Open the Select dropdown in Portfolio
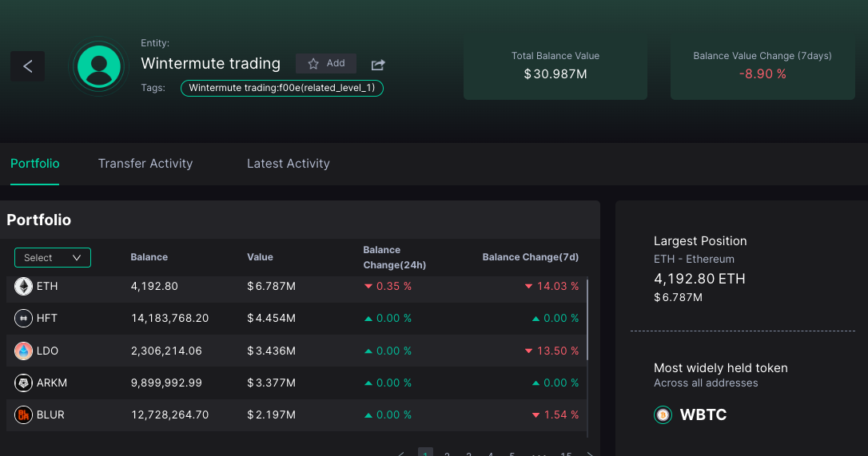Image resolution: width=868 pixels, height=456 pixels. [x=53, y=258]
